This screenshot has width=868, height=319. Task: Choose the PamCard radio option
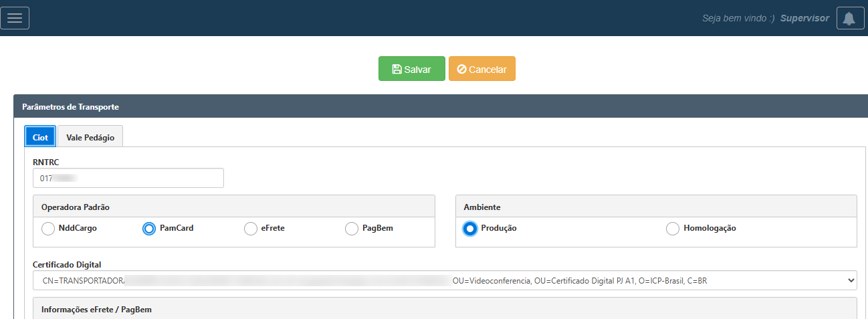click(x=149, y=229)
